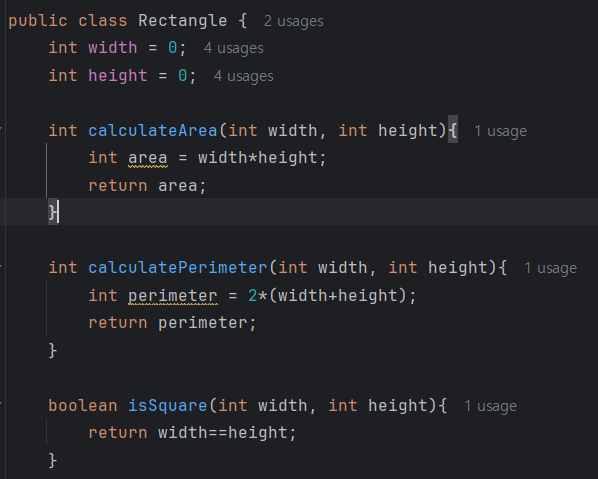Show the '1 usage' hint of calculateArea

click(500, 131)
